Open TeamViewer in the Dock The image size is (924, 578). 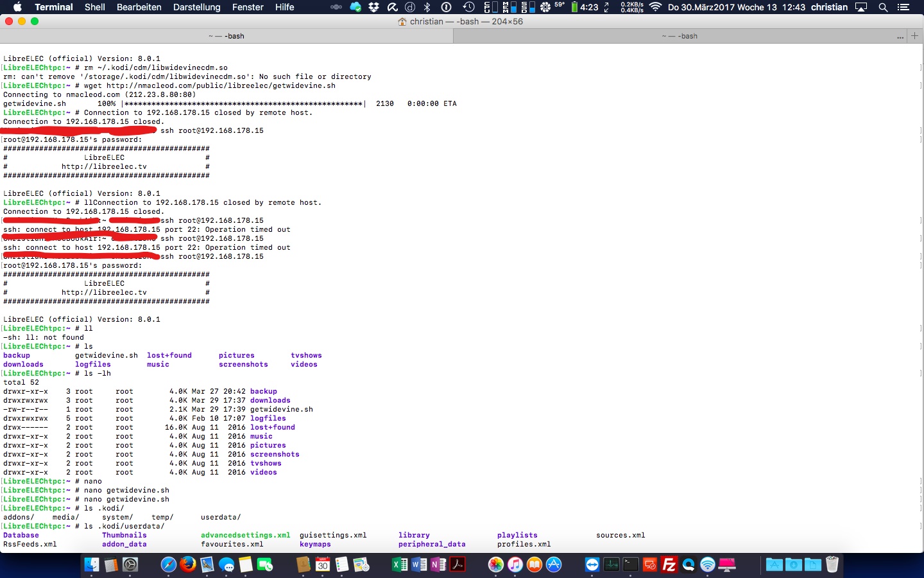(592, 565)
